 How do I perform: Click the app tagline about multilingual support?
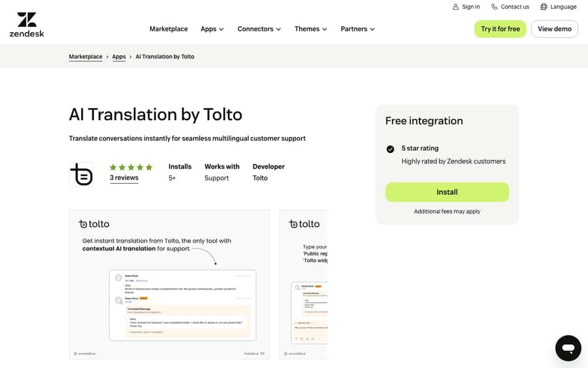coord(187,139)
